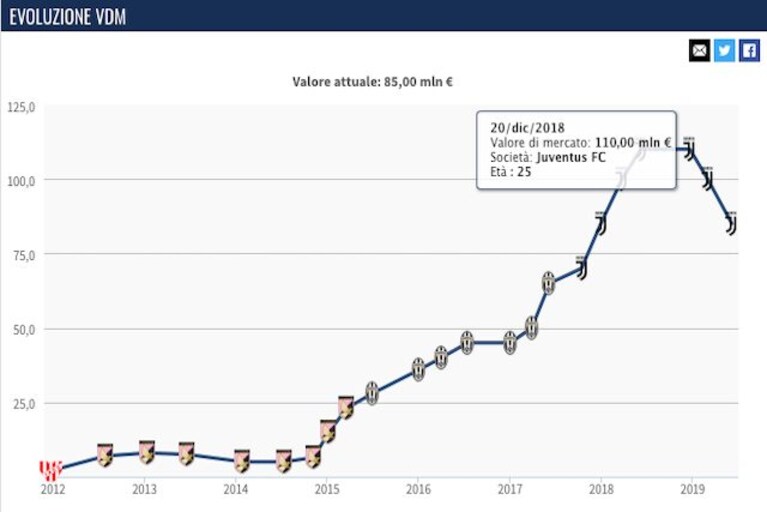Click the 25,0 y-axis label
The height and width of the screenshot is (512, 767).
(x=24, y=404)
